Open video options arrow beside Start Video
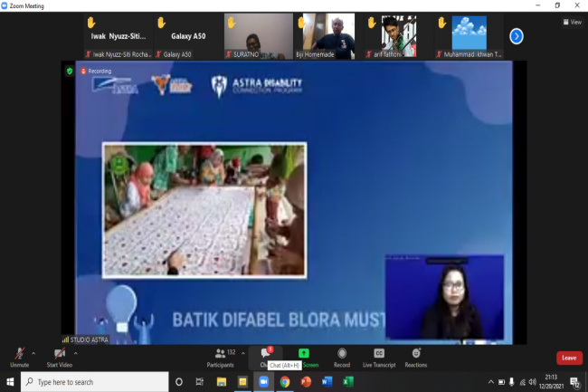Viewport: 588px width, 392px height. (76, 353)
